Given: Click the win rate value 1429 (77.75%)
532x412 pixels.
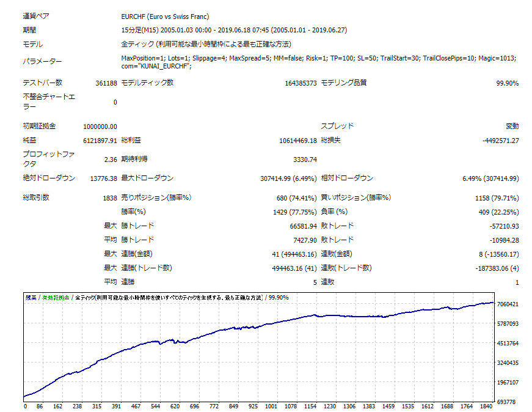Looking at the screenshot, I should 295,212.
